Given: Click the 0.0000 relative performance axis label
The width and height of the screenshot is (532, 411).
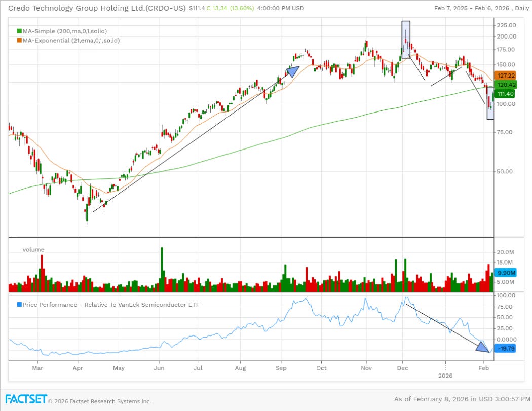Looking at the screenshot, I should click(x=506, y=339).
